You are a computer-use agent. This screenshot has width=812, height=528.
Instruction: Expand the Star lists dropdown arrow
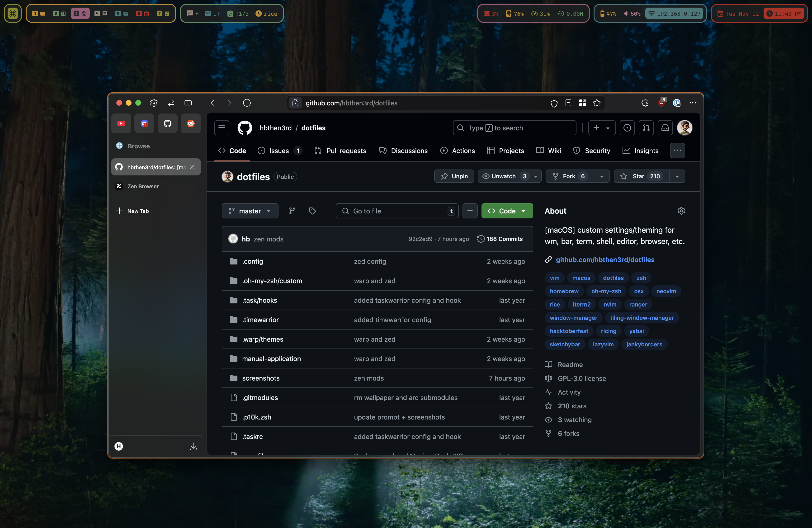[677, 176]
